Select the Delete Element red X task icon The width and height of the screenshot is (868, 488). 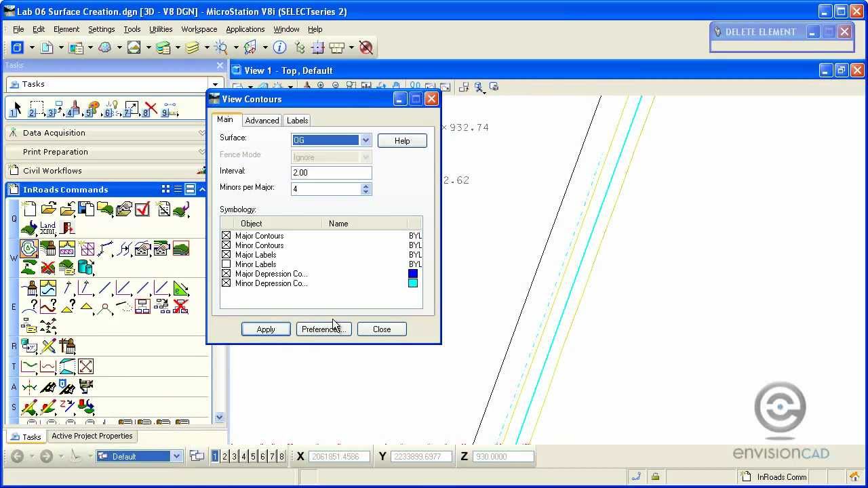(151, 108)
